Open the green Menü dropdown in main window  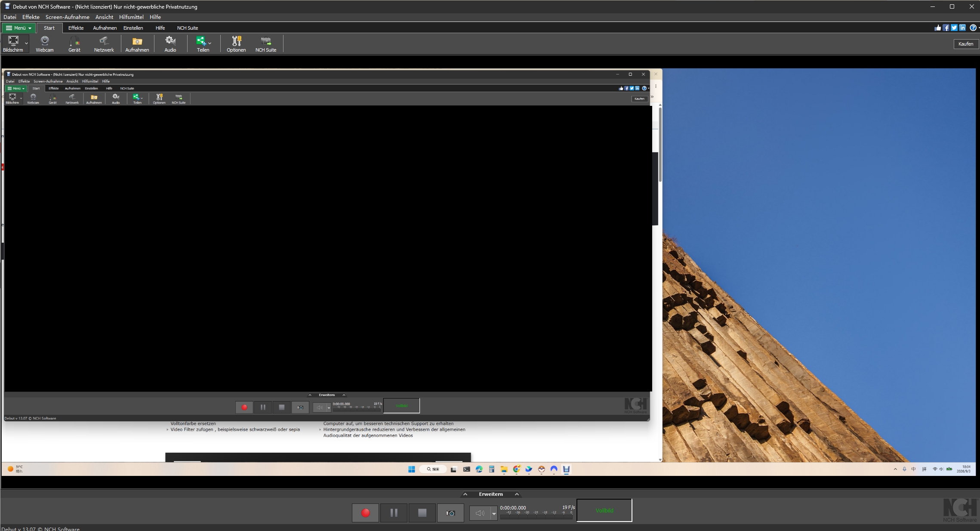pyautogui.click(x=19, y=28)
